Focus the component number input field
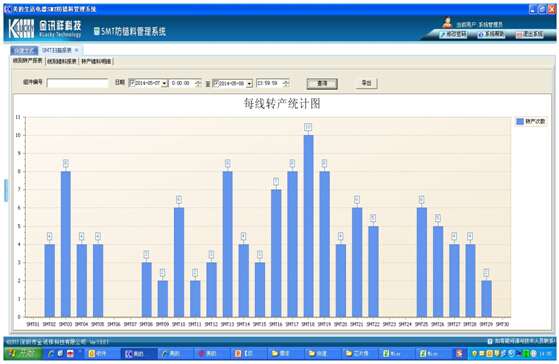 tap(77, 83)
